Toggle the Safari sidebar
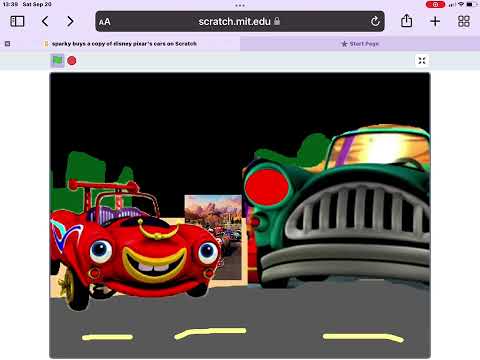The image size is (480, 360). point(17,21)
